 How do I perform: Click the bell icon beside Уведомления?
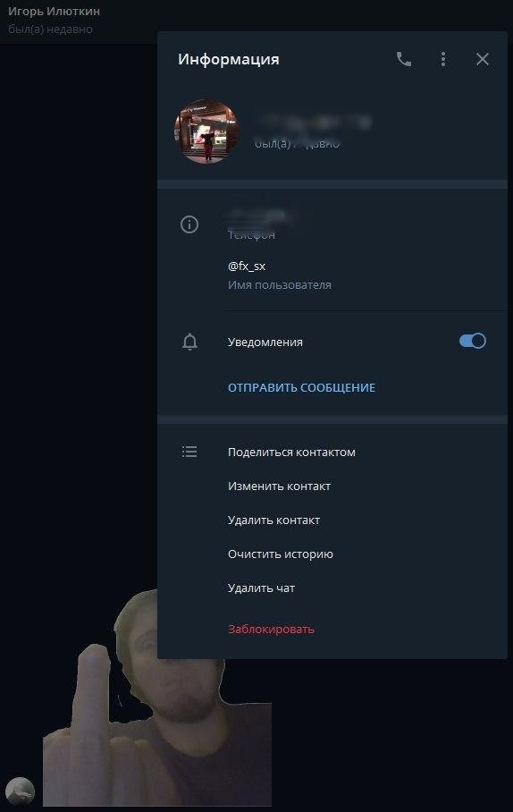(x=190, y=342)
